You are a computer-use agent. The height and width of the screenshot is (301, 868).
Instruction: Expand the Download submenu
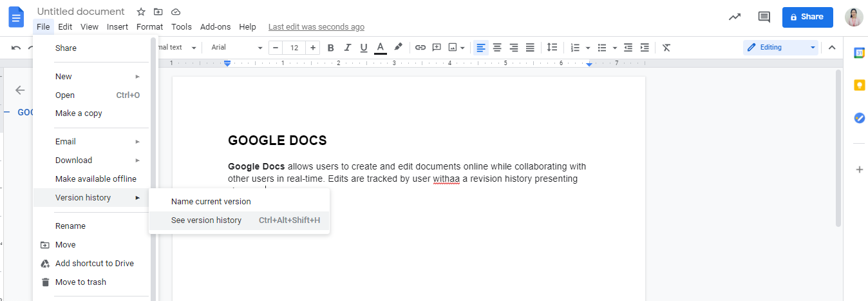point(91,160)
